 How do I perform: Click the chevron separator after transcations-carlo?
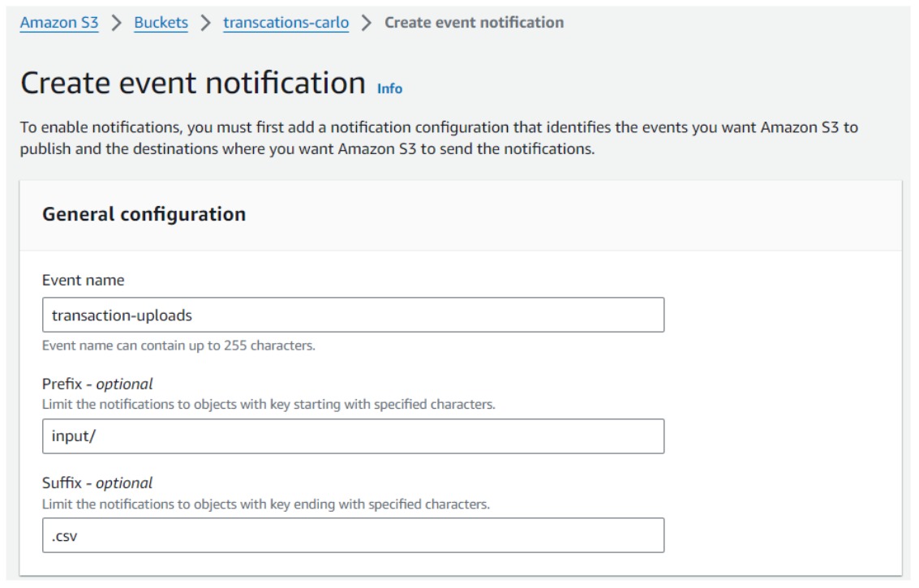click(x=367, y=23)
